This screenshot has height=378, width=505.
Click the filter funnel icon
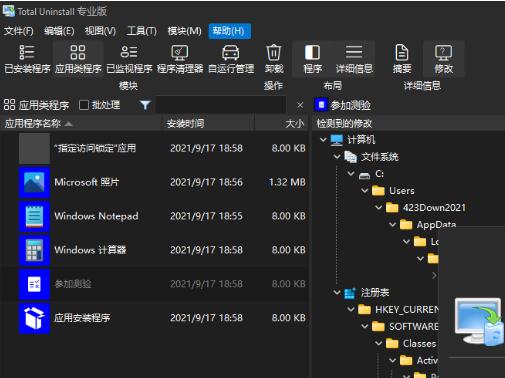(145, 105)
